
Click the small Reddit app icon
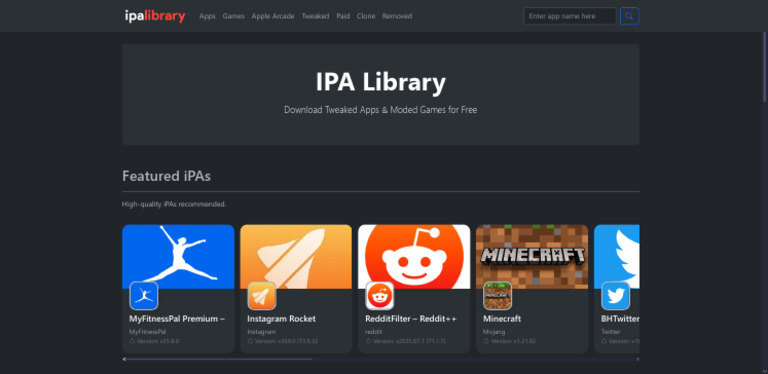tap(380, 296)
